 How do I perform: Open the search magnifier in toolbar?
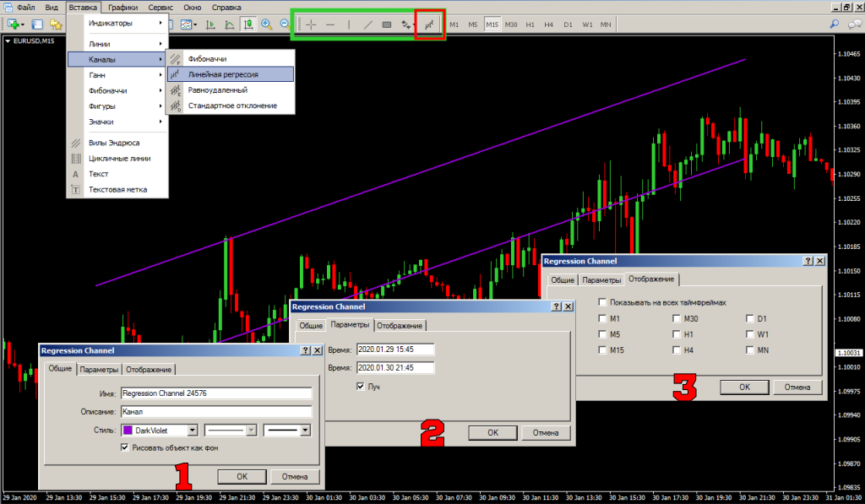coord(834,24)
